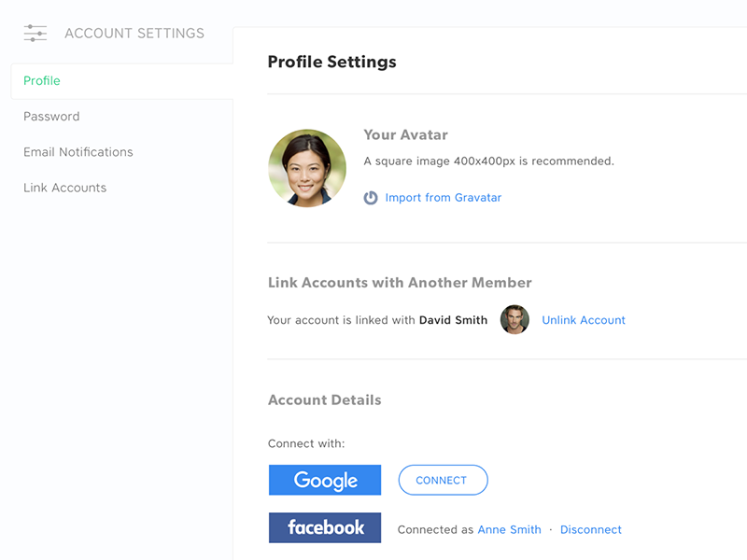Click the Unlink Account link
Viewport: 747px width, 560px height.
pyautogui.click(x=584, y=320)
